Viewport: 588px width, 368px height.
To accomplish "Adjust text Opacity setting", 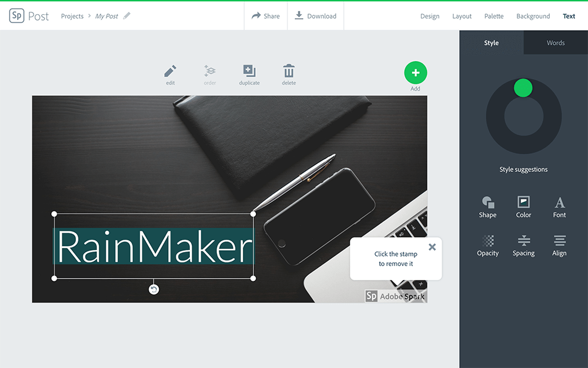I will coord(487,245).
